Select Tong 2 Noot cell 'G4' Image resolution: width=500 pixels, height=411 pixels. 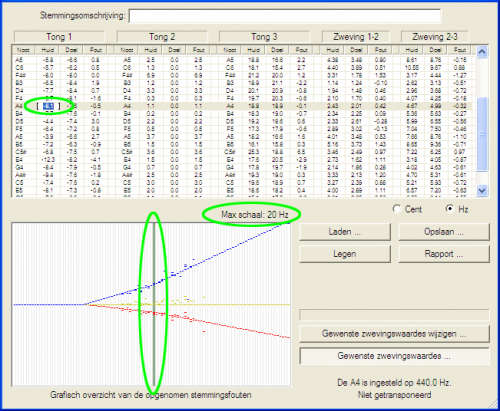coord(127,167)
